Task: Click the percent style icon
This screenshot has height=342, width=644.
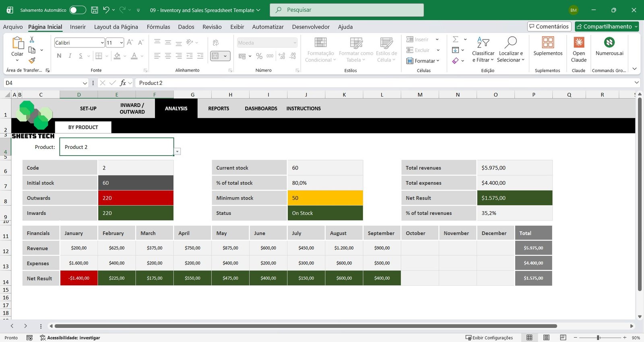Action: [259, 56]
